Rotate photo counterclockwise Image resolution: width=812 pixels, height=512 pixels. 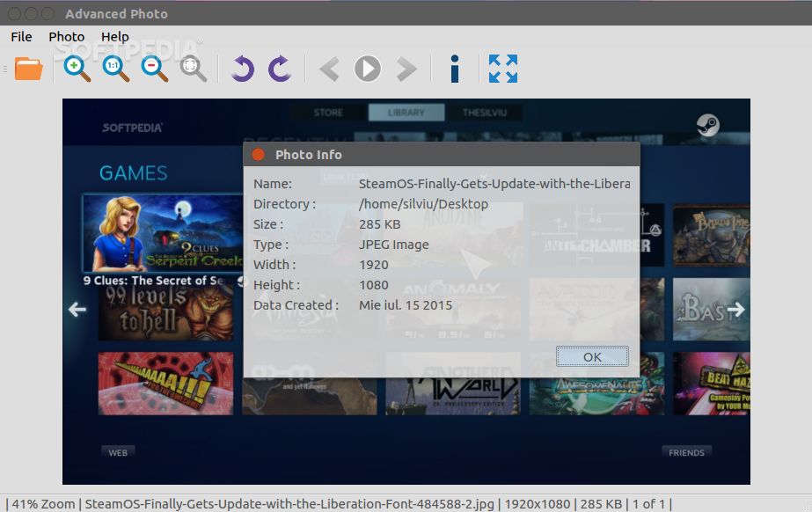click(242, 69)
